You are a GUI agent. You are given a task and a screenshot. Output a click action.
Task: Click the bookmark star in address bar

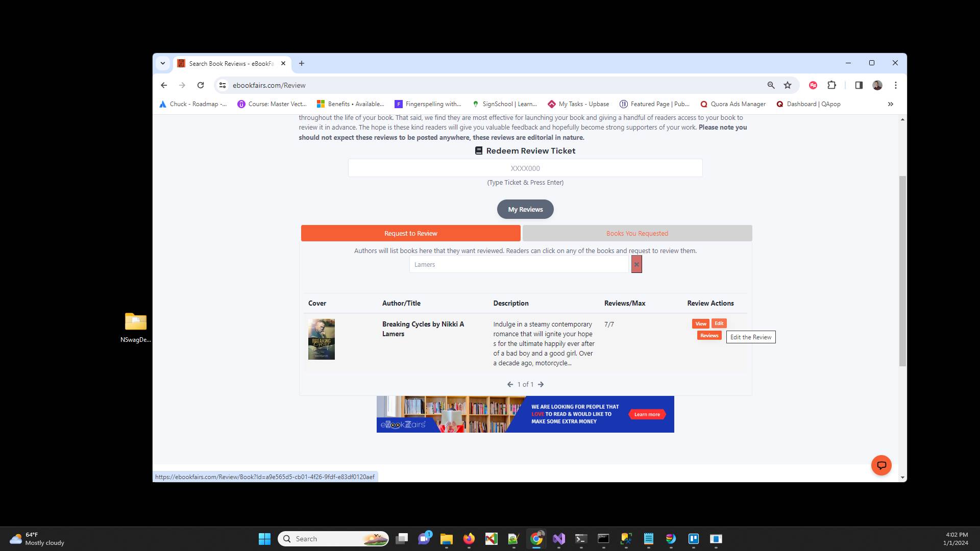click(787, 85)
